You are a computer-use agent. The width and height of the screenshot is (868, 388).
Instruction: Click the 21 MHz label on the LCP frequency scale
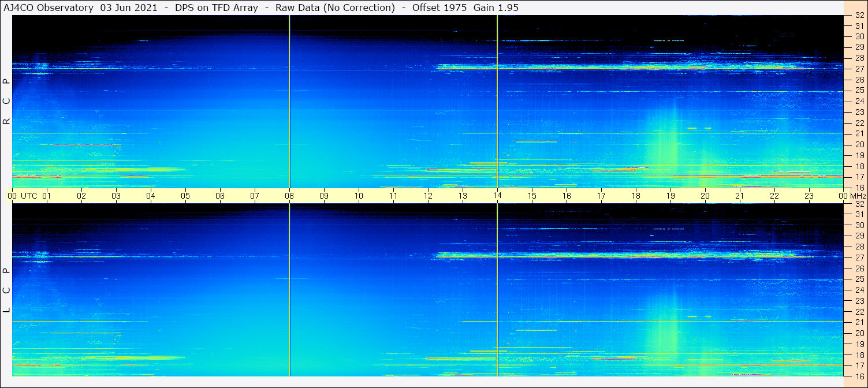click(859, 322)
